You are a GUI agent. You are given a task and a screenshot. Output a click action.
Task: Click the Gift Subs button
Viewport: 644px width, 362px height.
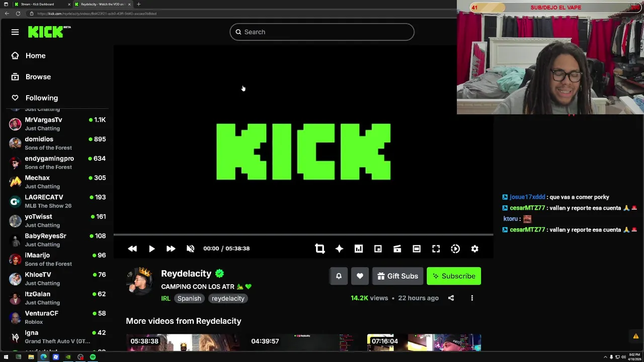click(x=397, y=276)
